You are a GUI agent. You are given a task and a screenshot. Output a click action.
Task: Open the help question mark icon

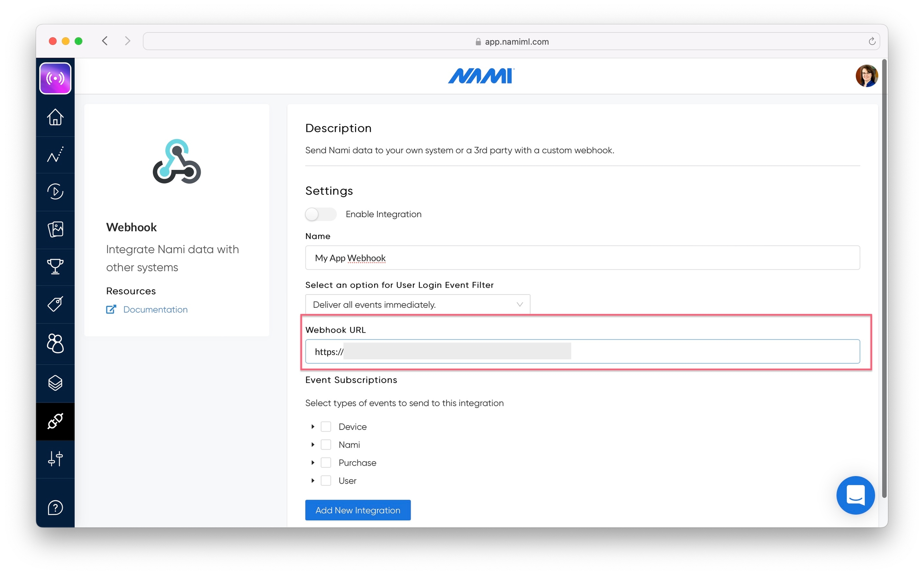point(55,508)
